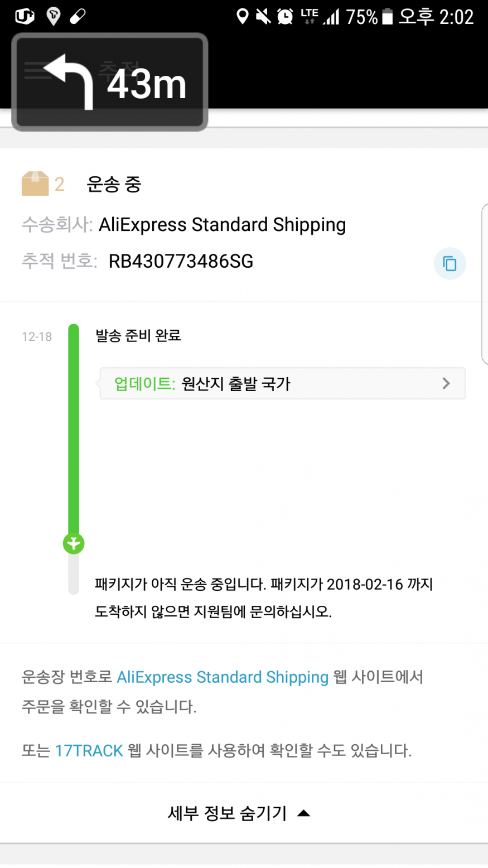Expand the 업데이트: 원산지 출발 국가 row

(282, 384)
